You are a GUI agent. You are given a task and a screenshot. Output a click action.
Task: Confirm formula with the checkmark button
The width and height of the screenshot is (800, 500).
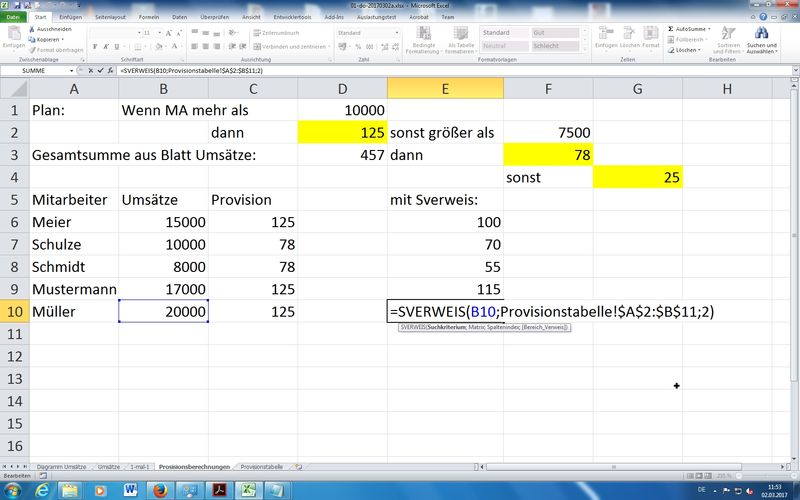(x=103, y=73)
